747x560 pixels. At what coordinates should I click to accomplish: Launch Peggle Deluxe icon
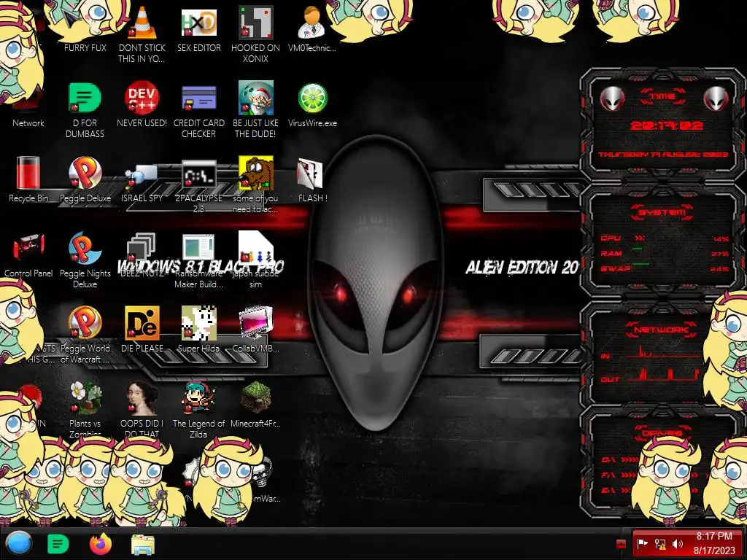click(85, 174)
